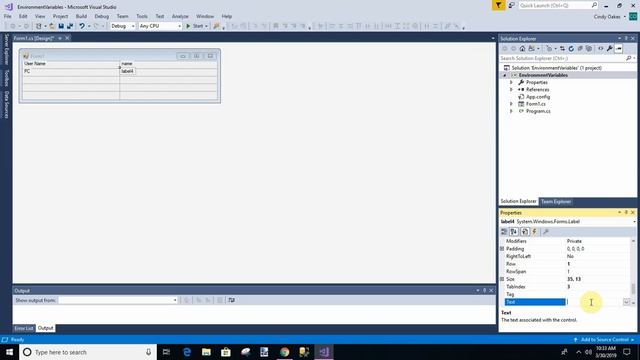Click the Save All icon in the toolbar
Image resolution: width=640 pixels, height=360 pixels.
tap(70, 26)
